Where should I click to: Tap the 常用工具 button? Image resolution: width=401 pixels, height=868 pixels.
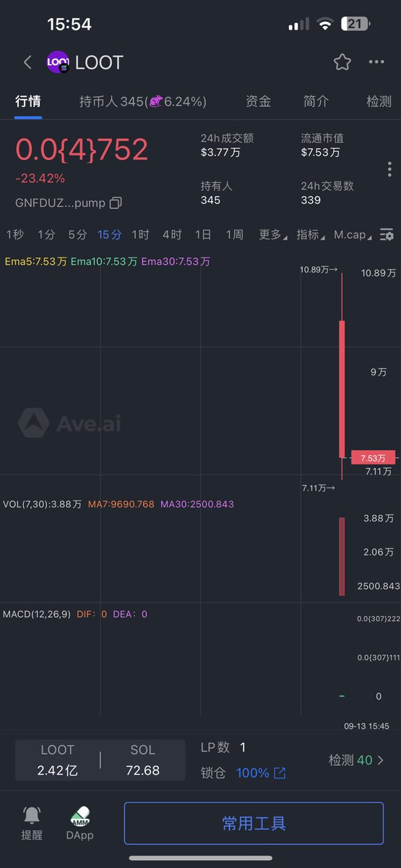(254, 823)
